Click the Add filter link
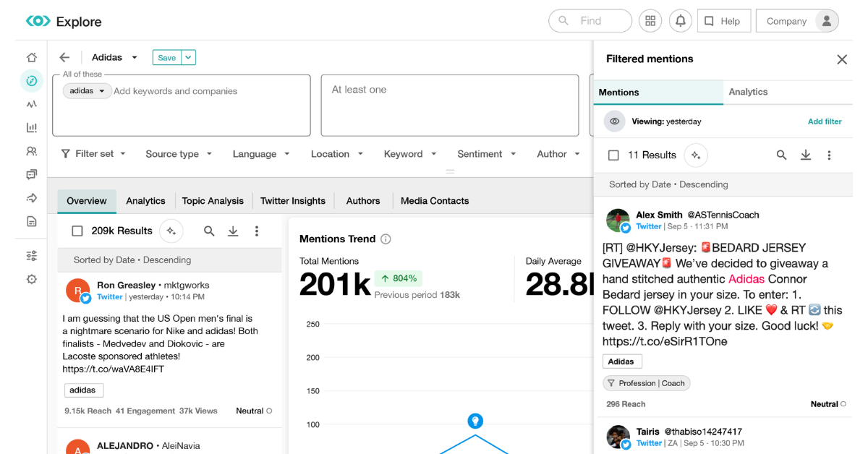Viewport: 868px width, 454px height. tap(825, 121)
